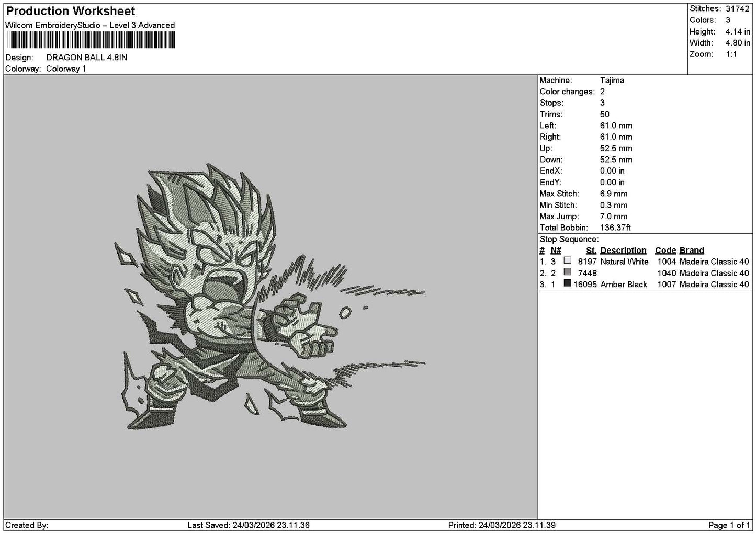Click the 'Brand' column header
Viewport: 756px width, 534px height.
[692, 251]
